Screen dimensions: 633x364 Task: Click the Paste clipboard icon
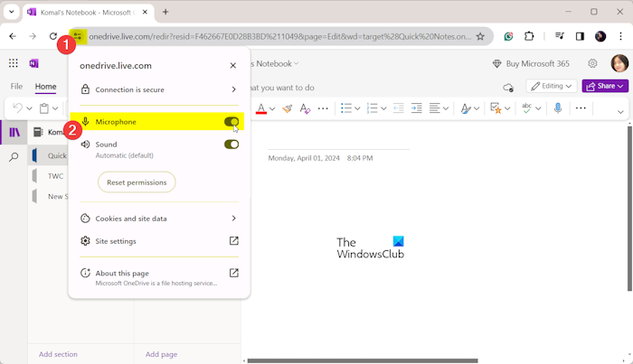coord(44,108)
